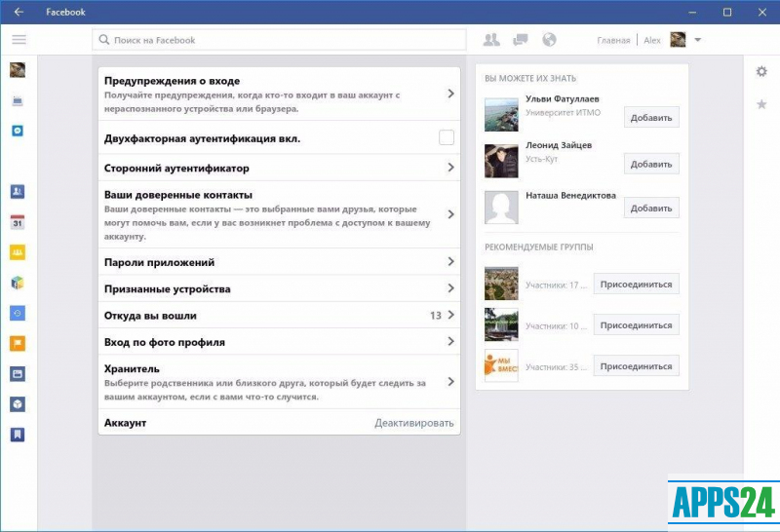Open colorful cube Apps icon in sidebar
Image resolution: width=780 pixels, height=532 pixels.
point(18,283)
